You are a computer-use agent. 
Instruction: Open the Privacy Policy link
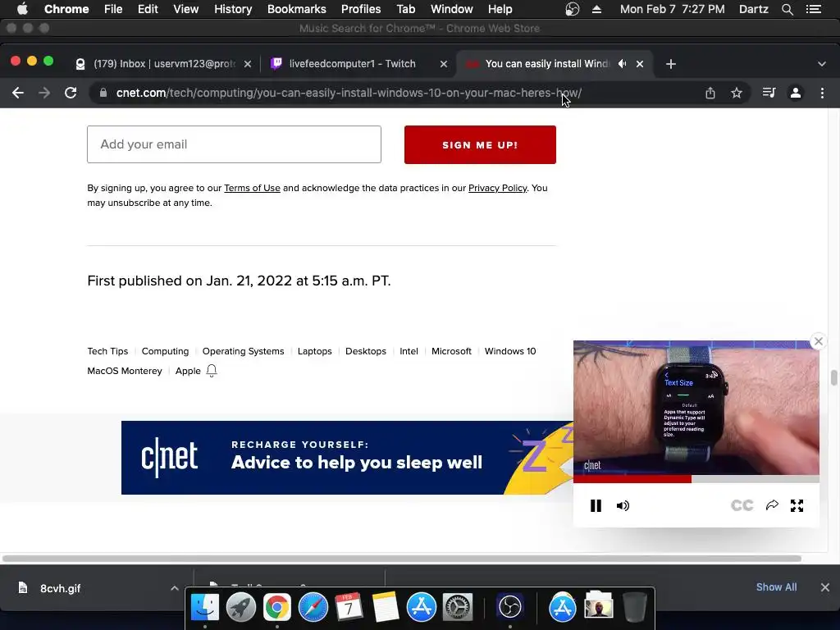point(498,188)
